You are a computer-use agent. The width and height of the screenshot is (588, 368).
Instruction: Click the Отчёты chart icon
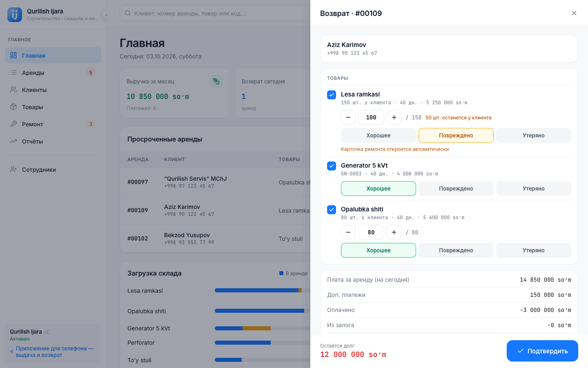13,141
